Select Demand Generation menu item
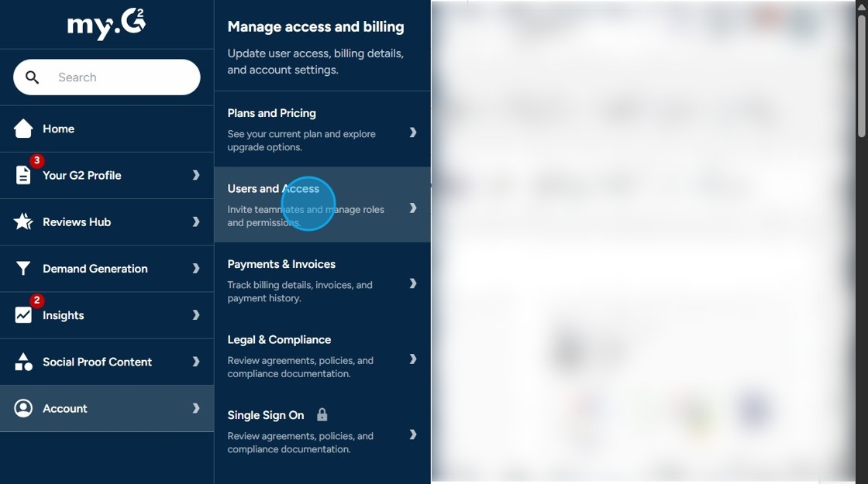Image resolution: width=868 pixels, height=484 pixels. click(107, 268)
